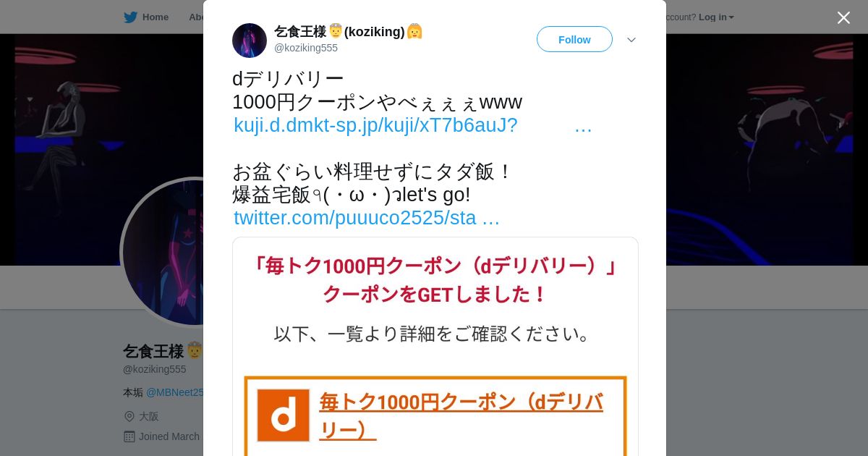Go to the Home menu item

146,17
